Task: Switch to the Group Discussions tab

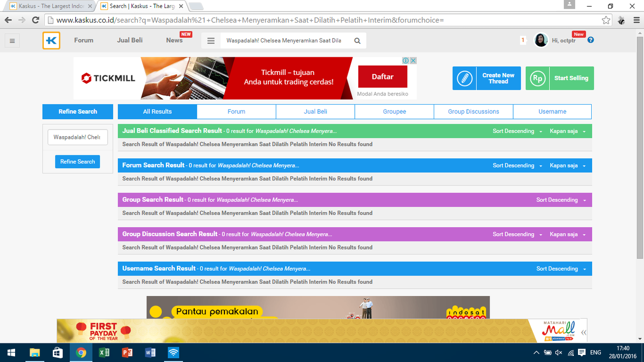Action: (x=473, y=112)
